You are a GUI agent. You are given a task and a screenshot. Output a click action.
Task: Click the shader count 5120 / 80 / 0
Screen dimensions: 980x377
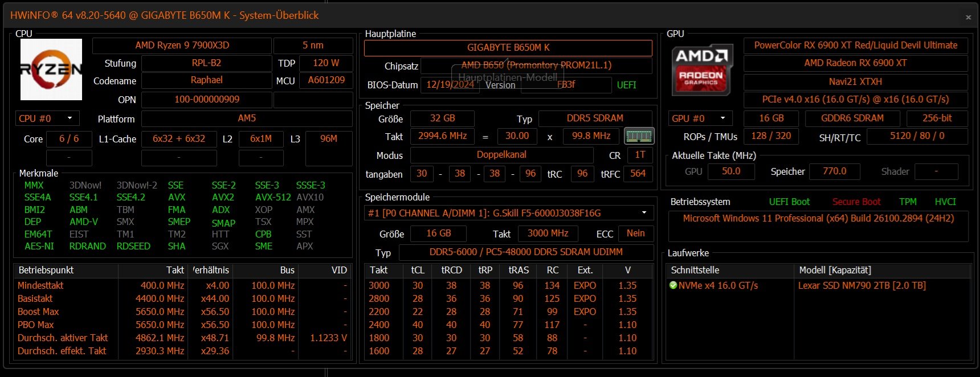pos(917,136)
